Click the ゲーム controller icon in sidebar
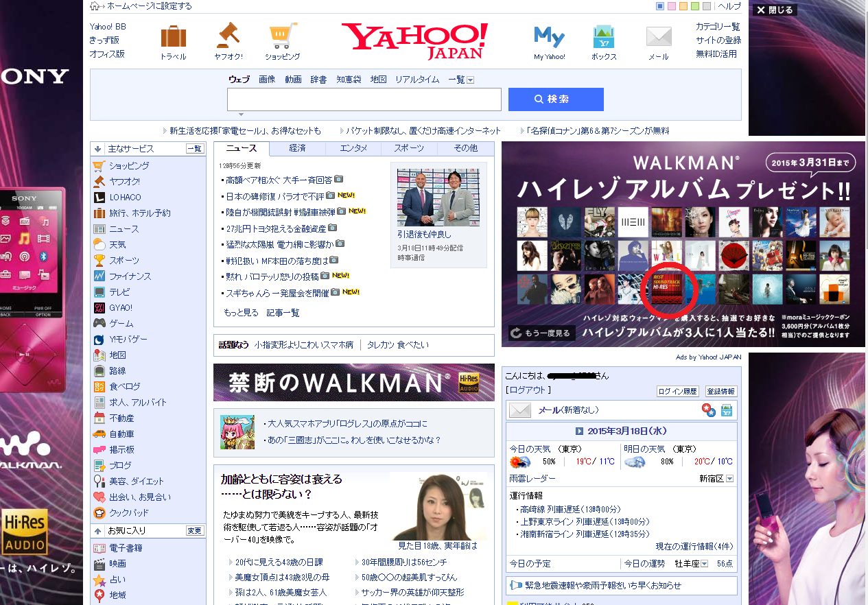This screenshot has width=868, height=605. pos(99,324)
